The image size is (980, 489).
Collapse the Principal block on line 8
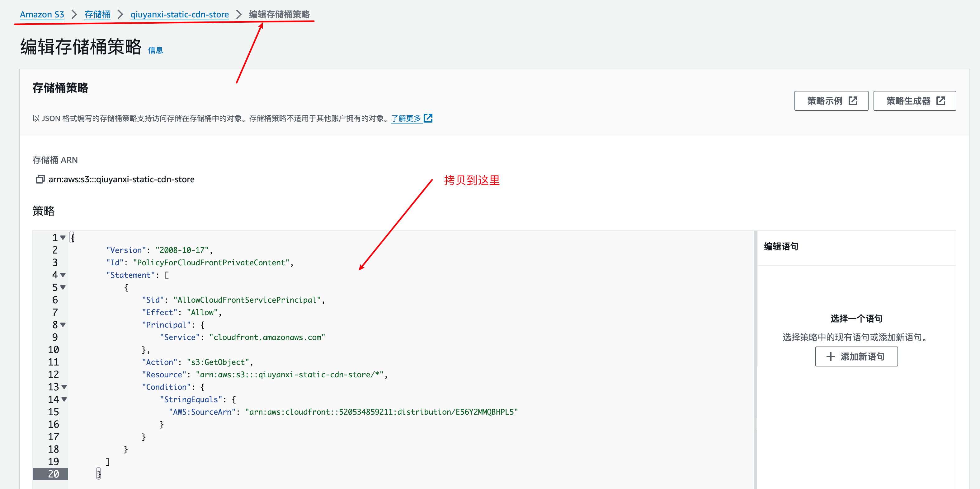click(63, 325)
